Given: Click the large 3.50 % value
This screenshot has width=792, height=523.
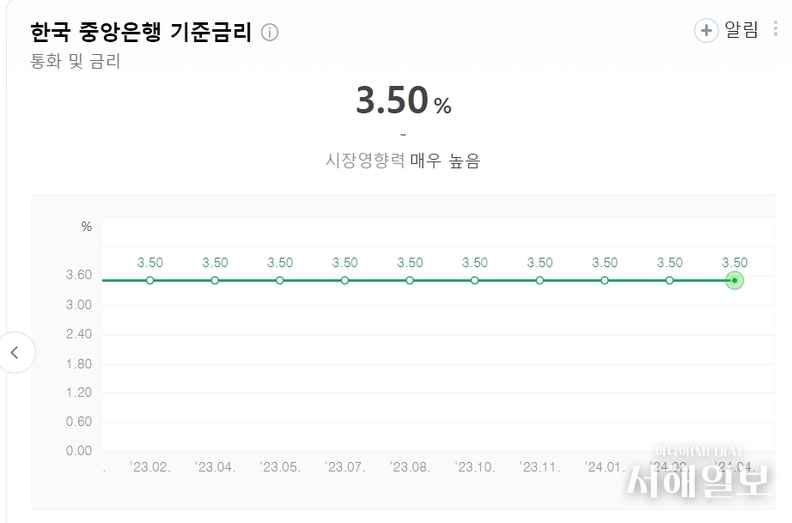Looking at the screenshot, I should coord(403,100).
